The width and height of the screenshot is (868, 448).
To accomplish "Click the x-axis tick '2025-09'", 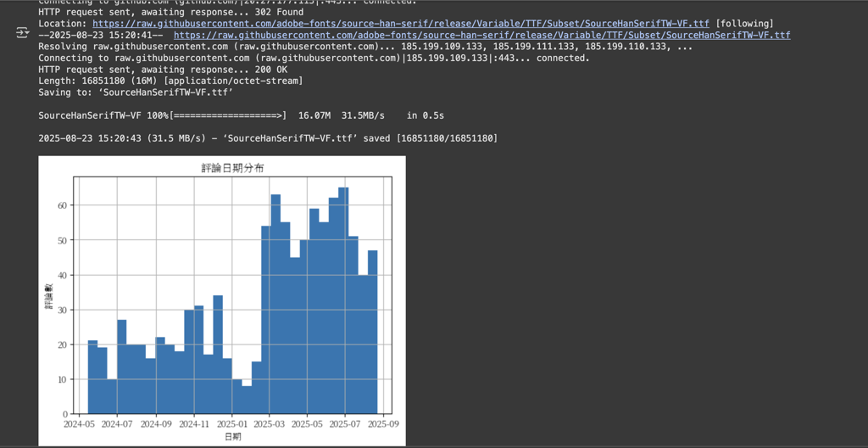I will click(x=383, y=425).
